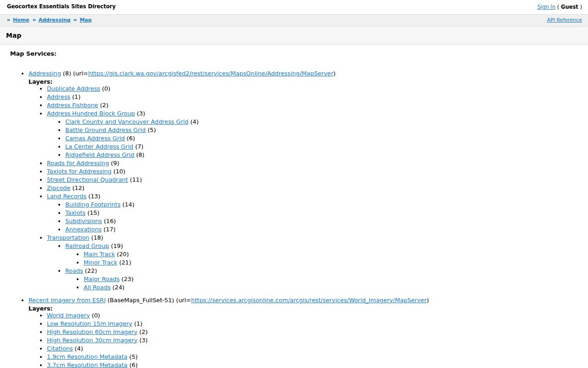Open the Roads for Addressing layer

[x=78, y=163]
